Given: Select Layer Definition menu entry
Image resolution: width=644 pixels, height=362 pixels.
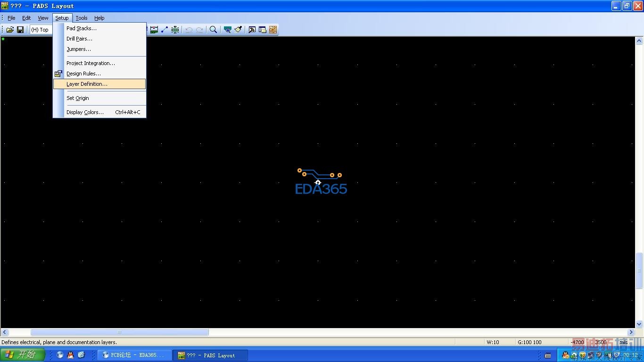Looking at the screenshot, I should (99, 84).
